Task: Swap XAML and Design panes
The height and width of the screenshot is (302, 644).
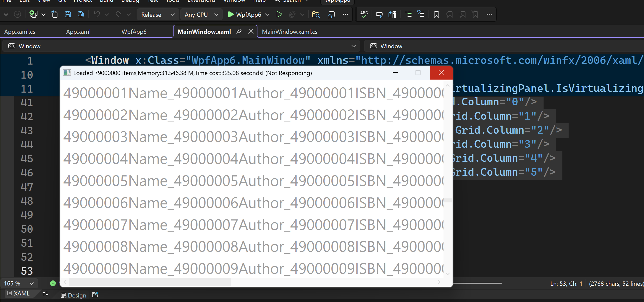Action: 45,294
